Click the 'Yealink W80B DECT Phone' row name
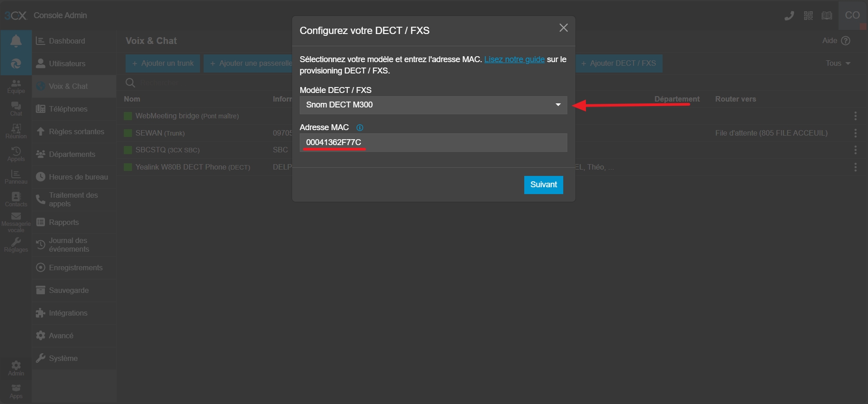Viewport: 868px width, 404px height. 193,167
